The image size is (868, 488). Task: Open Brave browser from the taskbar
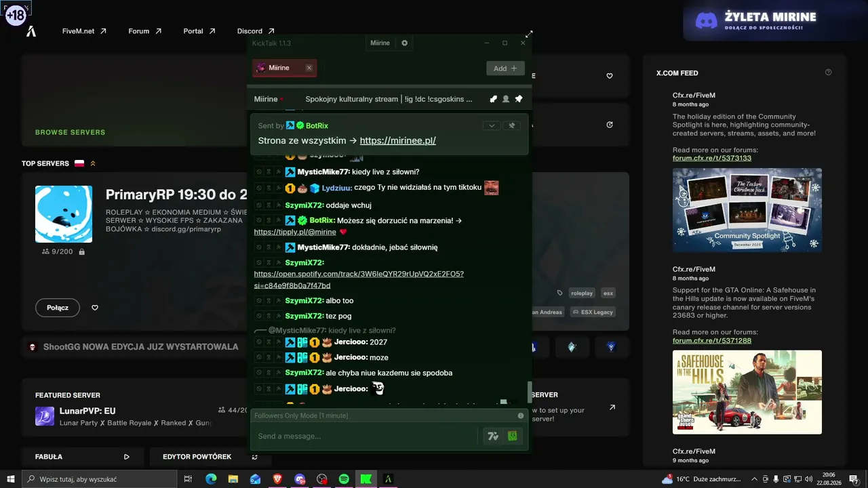click(277, 479)
